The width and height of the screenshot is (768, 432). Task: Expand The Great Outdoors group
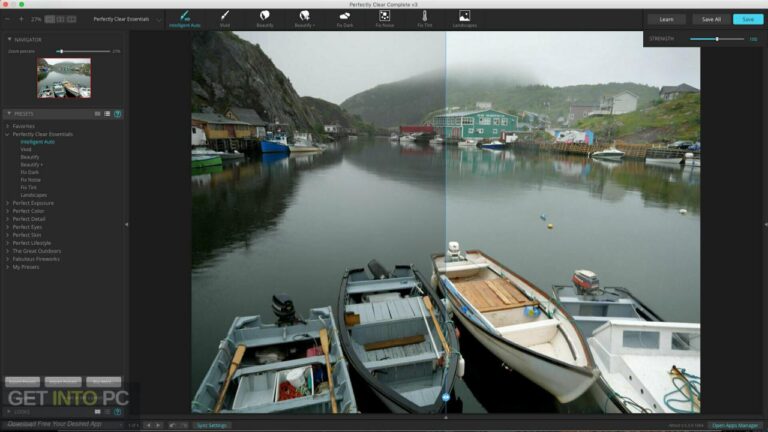point(8,251)
